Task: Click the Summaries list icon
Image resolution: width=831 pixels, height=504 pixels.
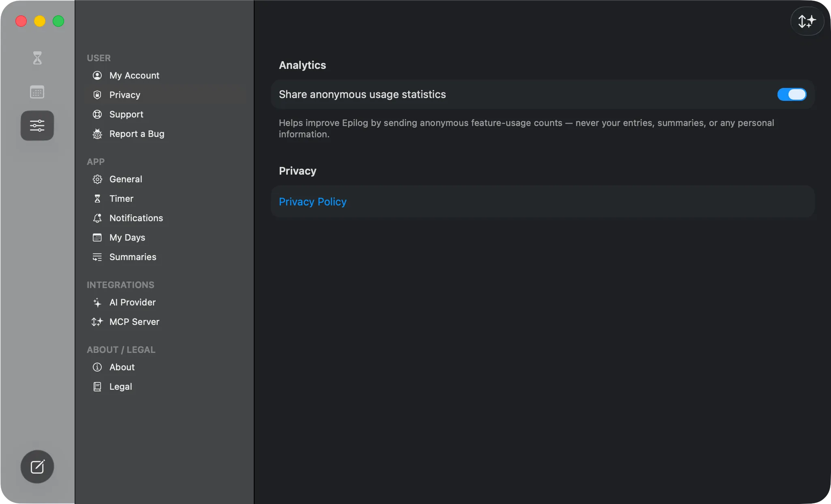Action: [x=97, y=257]
